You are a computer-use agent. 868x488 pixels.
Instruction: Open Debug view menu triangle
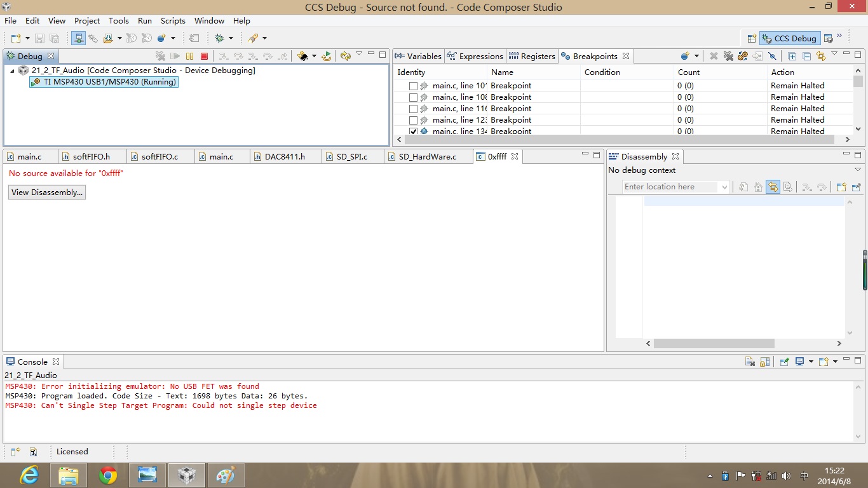click(x=359, y=55)
